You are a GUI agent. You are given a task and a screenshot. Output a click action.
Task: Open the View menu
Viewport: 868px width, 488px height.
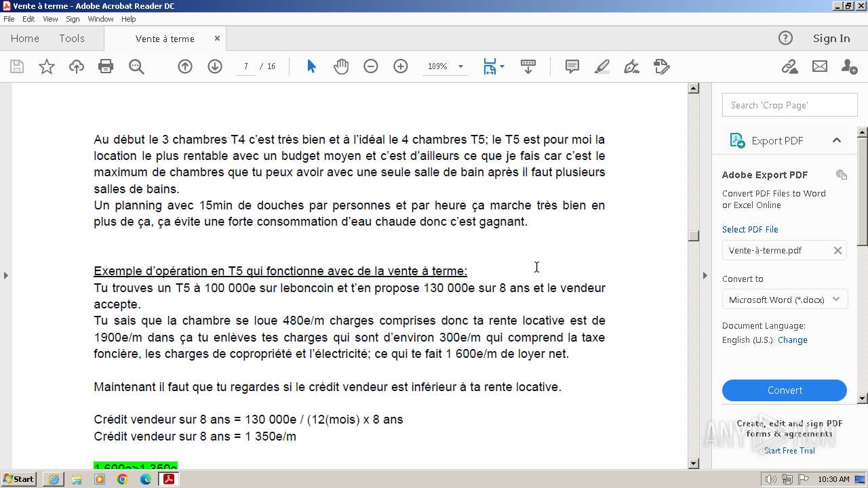[50, 19]
